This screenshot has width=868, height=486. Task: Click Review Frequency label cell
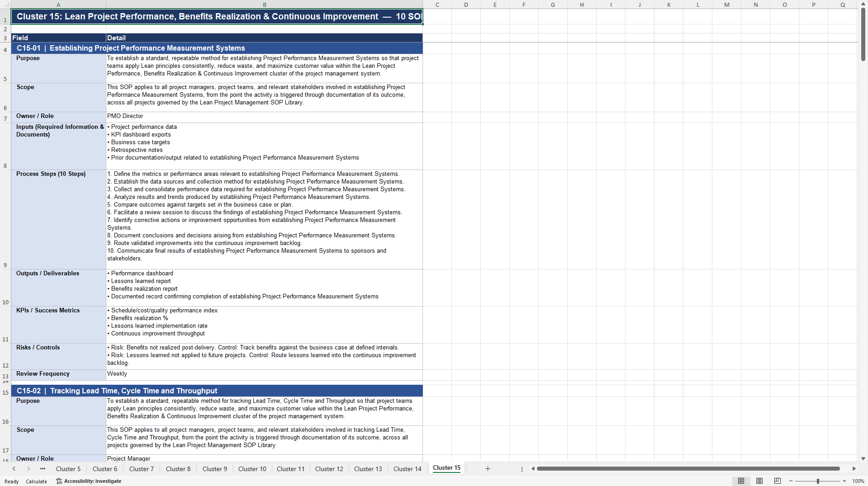tap(59, 375)
